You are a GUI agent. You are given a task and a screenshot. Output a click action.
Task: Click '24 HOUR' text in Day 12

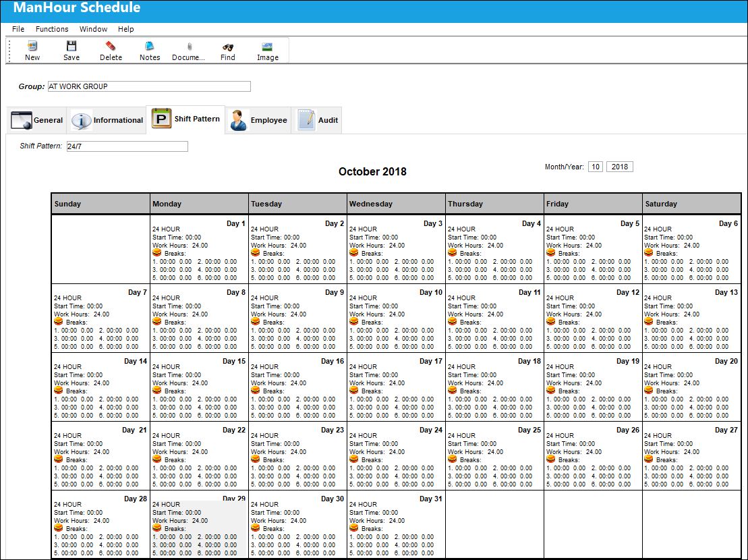click(560, 298)
